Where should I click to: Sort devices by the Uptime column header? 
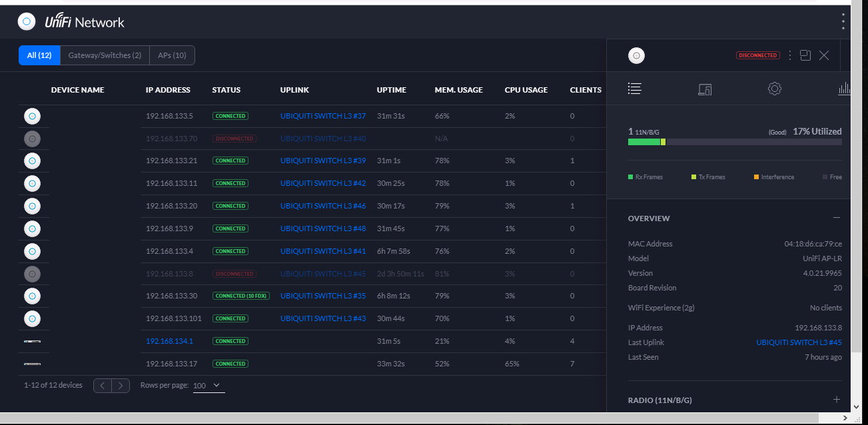391,90
